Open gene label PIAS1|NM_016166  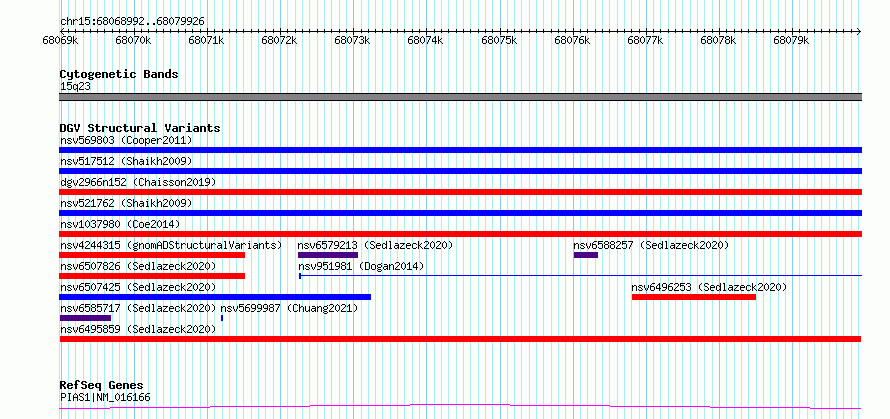coord(105,397)
